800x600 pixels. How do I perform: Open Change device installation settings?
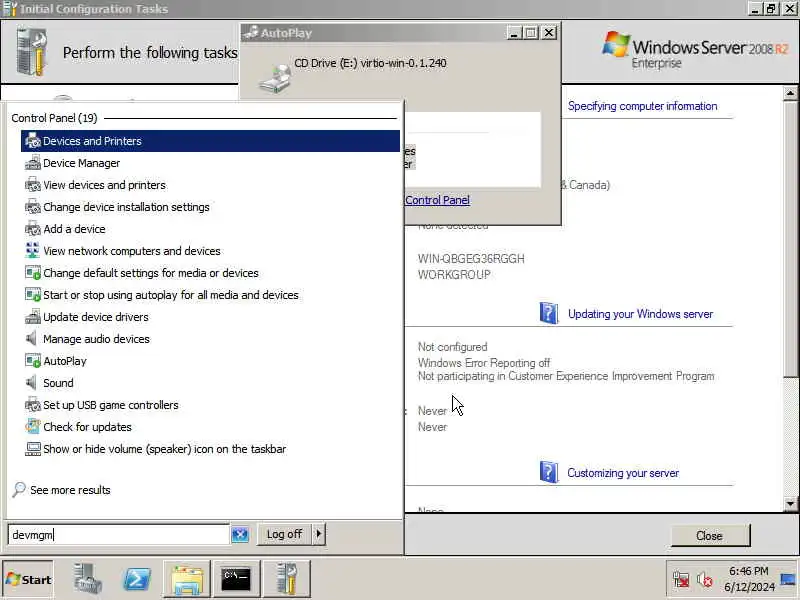coord(126,207)
